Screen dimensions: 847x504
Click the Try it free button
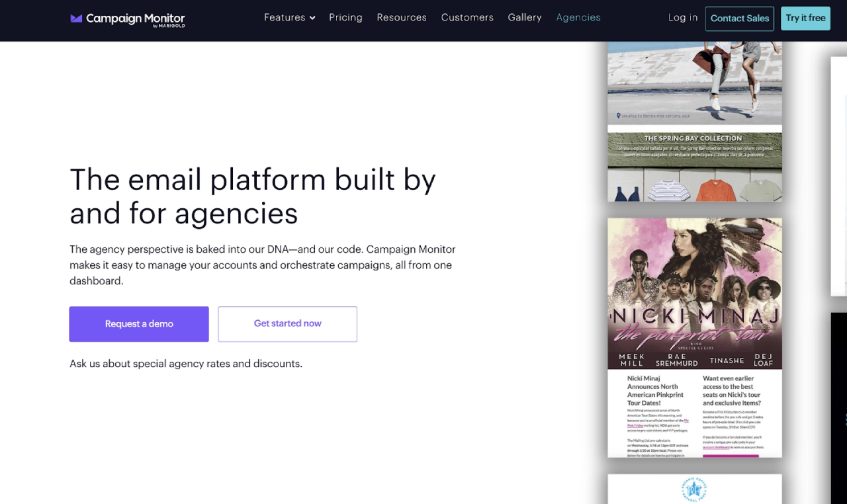(x=805, y=19)
